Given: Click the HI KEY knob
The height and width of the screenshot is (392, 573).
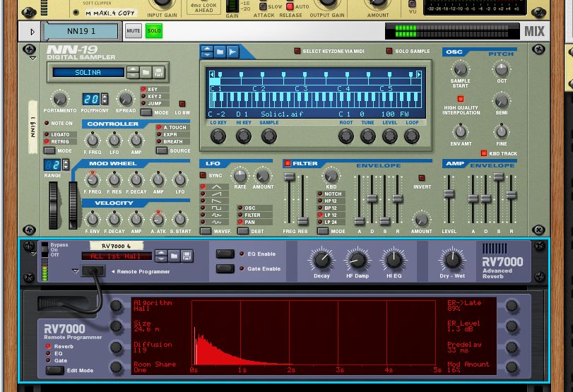Looking at the screenshot, I should [x=243, y=136].
